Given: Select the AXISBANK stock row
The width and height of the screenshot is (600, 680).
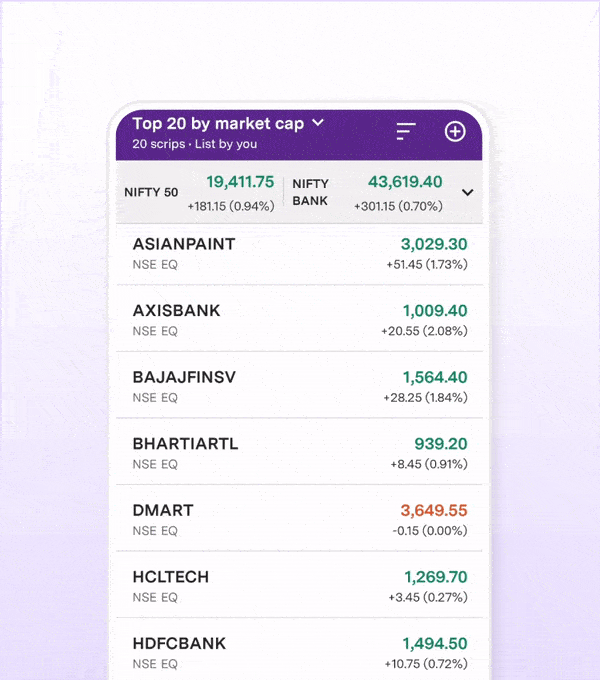Looking at the screenshot, I should coord(299,320).
